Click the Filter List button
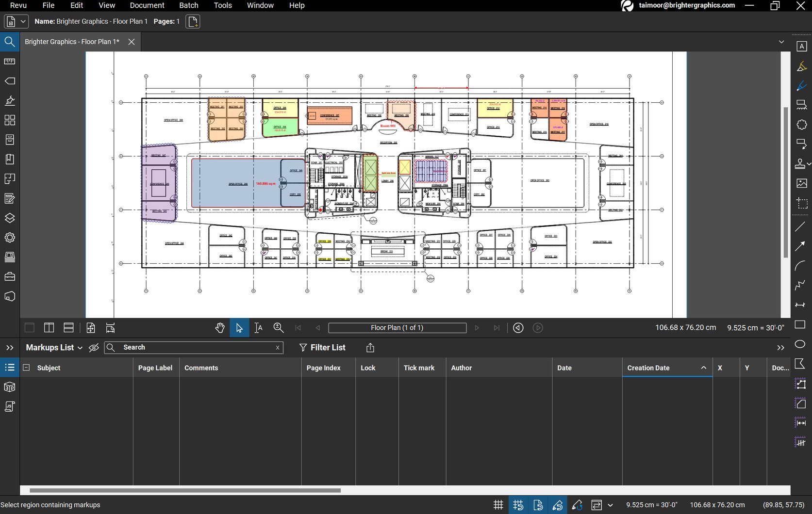This screenshot has width=812, height=514. (323, 348)
